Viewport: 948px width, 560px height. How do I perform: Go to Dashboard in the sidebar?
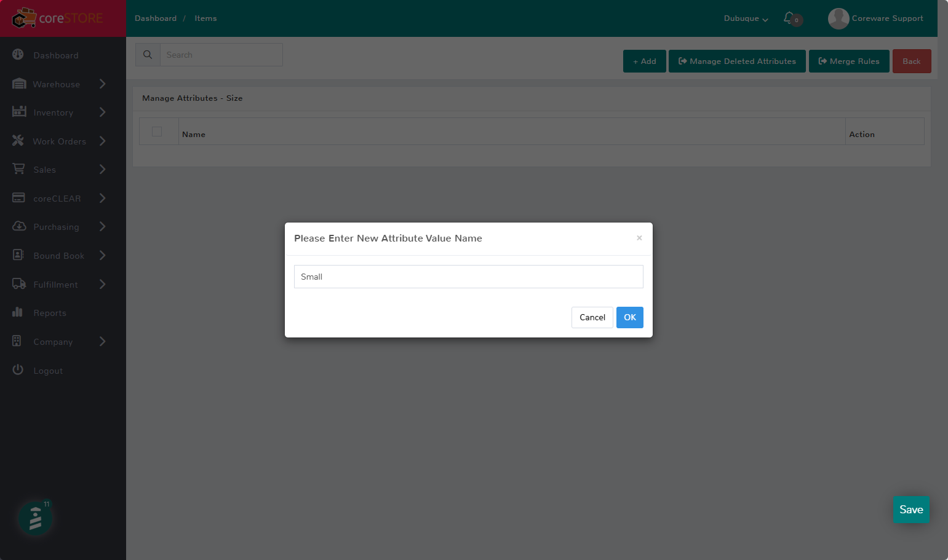pyautogui.click(x=56, y=55)
